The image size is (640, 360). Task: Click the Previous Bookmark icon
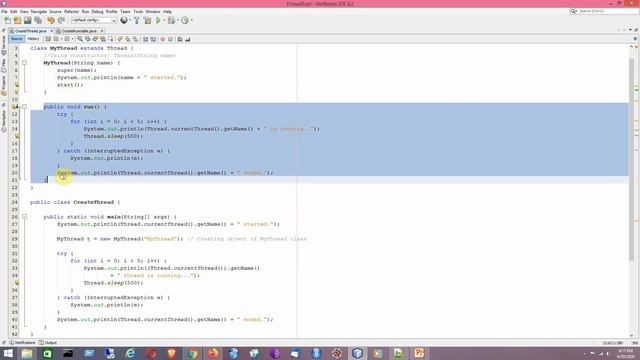120,39
